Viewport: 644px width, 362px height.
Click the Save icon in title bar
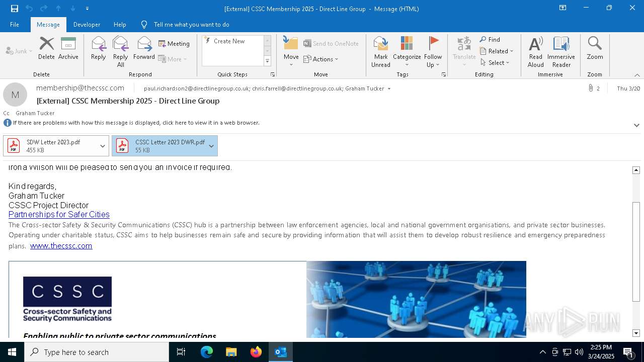(x=15, y=9)
